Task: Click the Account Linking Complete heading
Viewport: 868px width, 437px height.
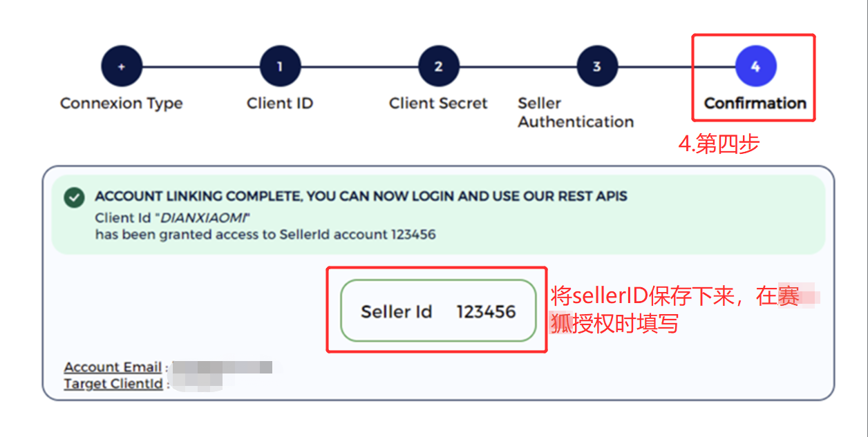Action: 361,197
